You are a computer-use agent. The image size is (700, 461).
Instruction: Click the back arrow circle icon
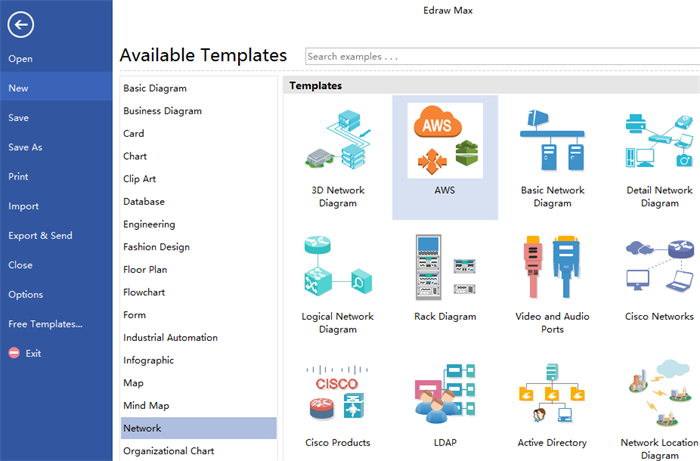(x=21, y=25)
